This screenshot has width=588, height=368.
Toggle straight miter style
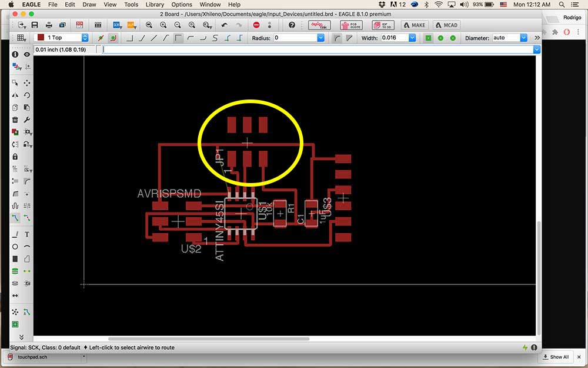[x=349, y=38]
